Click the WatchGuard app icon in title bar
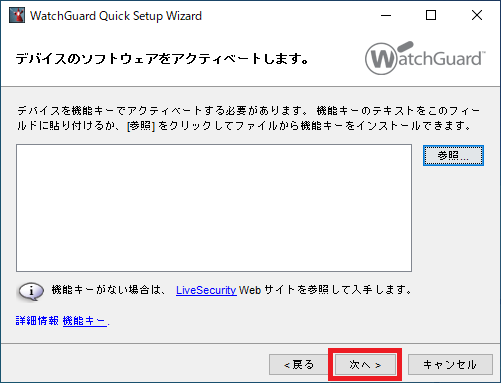 [x=17, y=15]
